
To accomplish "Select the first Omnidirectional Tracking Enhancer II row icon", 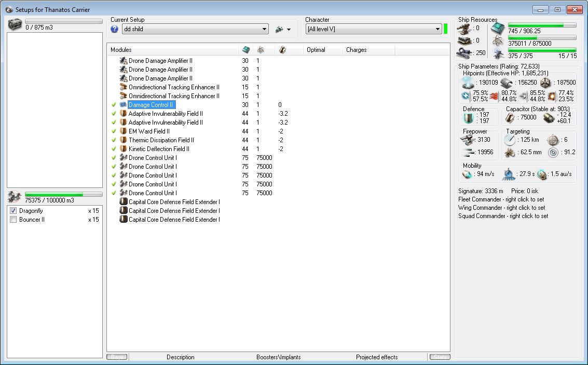I will [124, 87].
